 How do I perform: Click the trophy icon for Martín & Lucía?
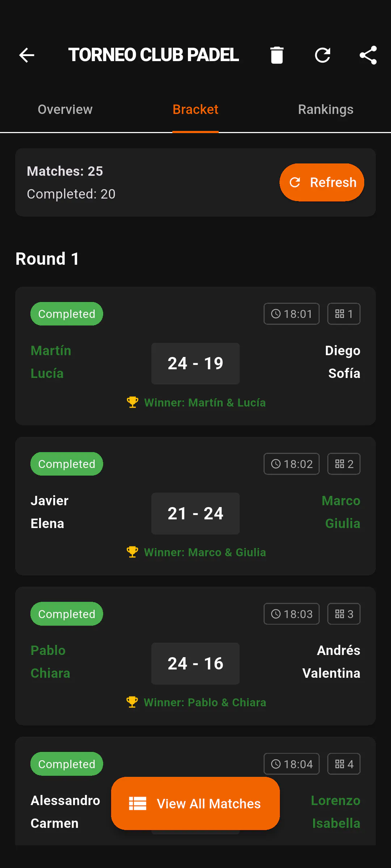133,402
